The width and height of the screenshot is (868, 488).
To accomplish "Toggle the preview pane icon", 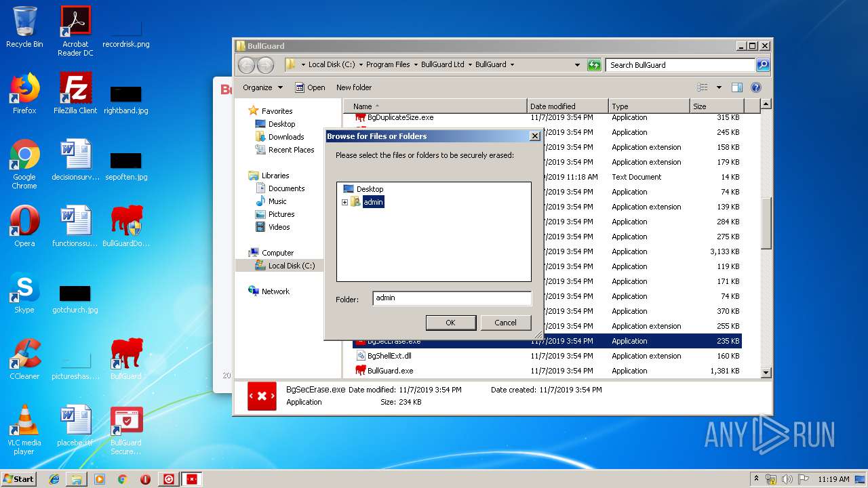I will click(x=737, y=87).
